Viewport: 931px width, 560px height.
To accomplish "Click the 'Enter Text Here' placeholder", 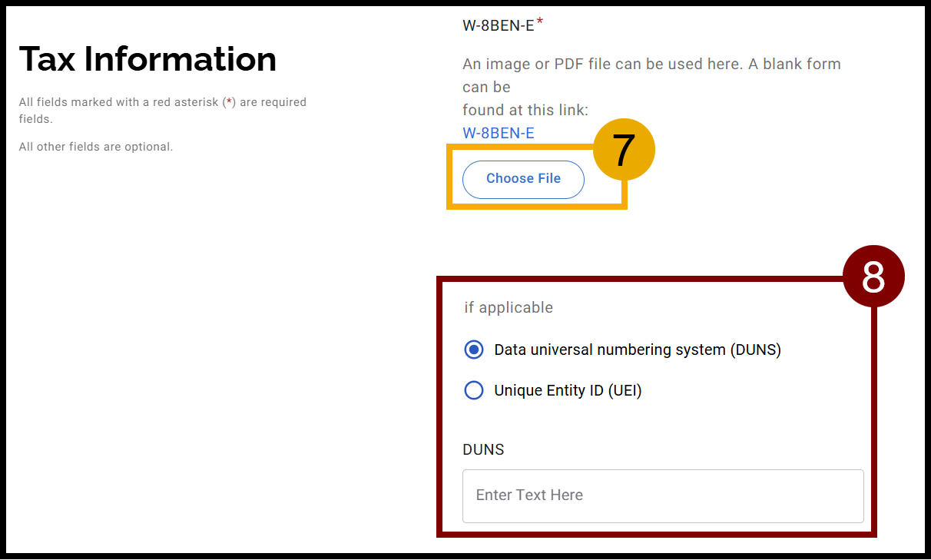I will point(528,495).
